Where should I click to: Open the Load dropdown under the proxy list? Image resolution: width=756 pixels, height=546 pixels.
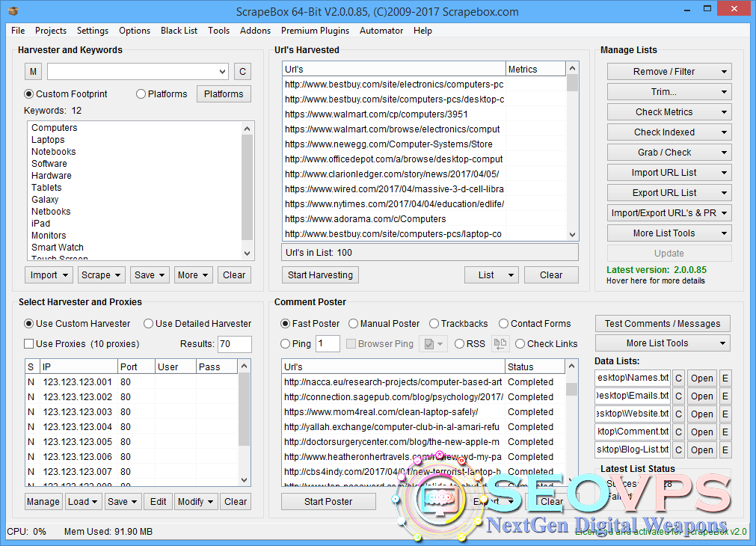tap(82, 502)
